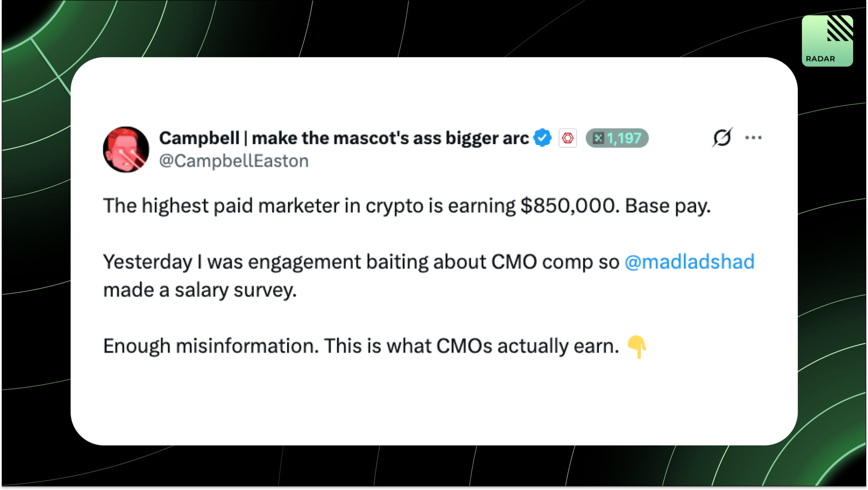The image size is (868, 490).
Task: Click the green 1,197 score badge
Action: tap(617, 138)
